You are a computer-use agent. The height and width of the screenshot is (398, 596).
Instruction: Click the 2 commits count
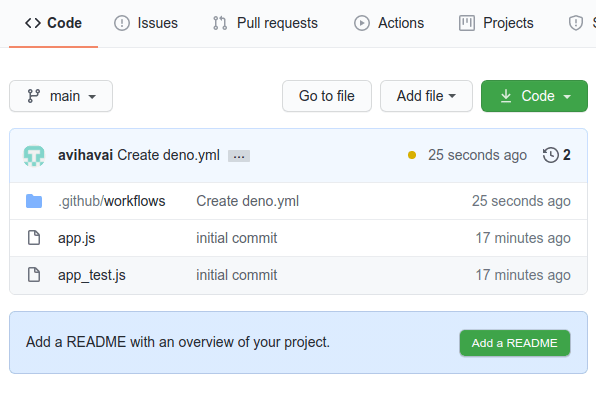567,155
